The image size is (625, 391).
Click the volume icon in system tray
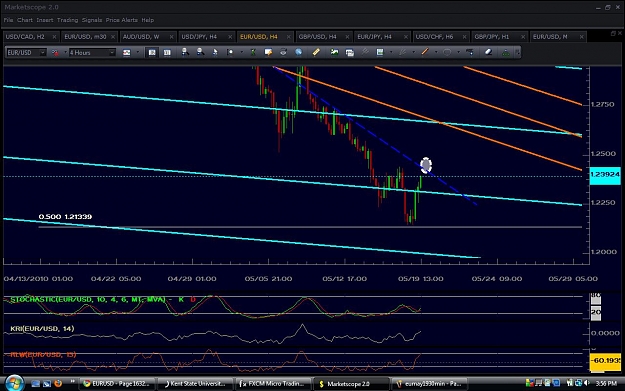[x=586, y=383]
